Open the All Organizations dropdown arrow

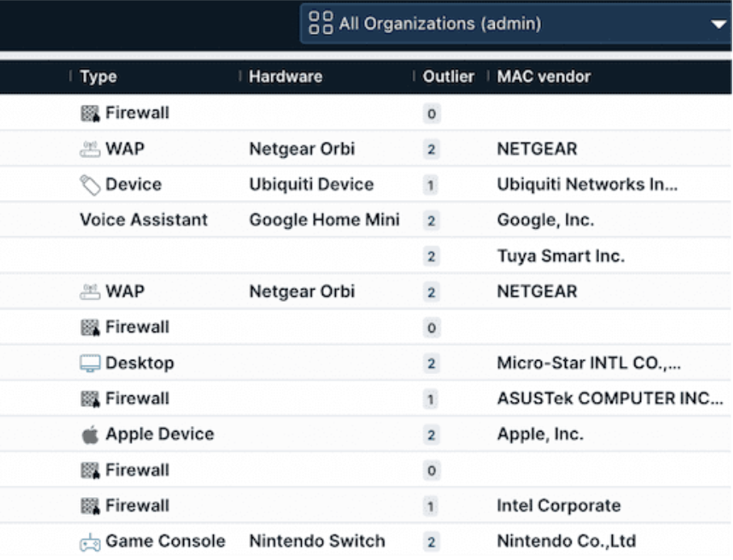pos(718,24)
